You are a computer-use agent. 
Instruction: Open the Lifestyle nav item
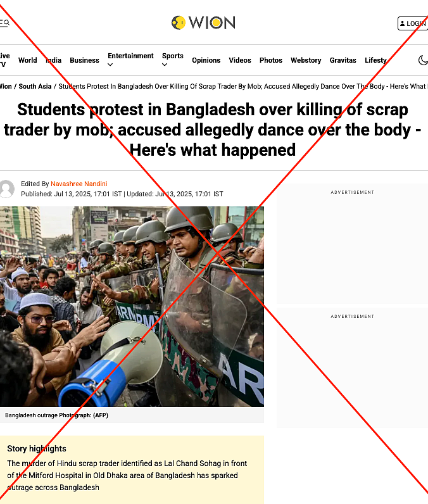click(375, 60)
